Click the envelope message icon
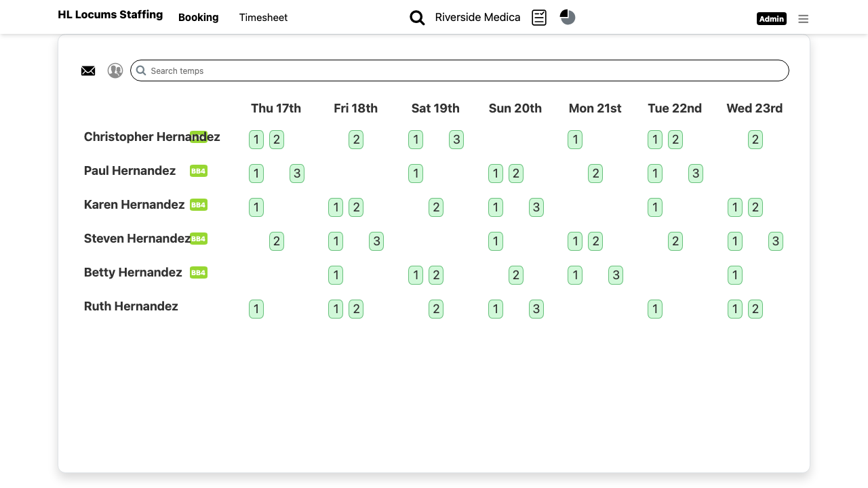Screen dimensions: 868x488 click(88, 70)
